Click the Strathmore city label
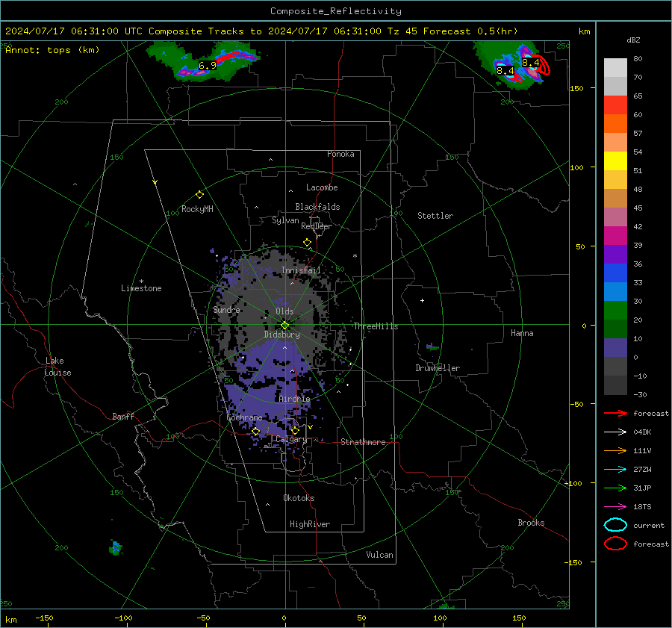Screen dimensions: 672x628 pyautogui.click(x=363, y=442)
